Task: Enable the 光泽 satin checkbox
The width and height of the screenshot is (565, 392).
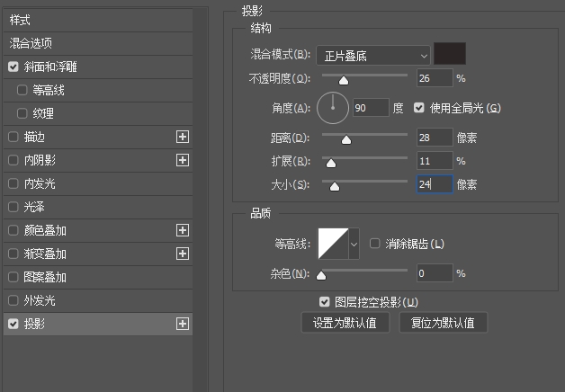Action: (13, 207)
